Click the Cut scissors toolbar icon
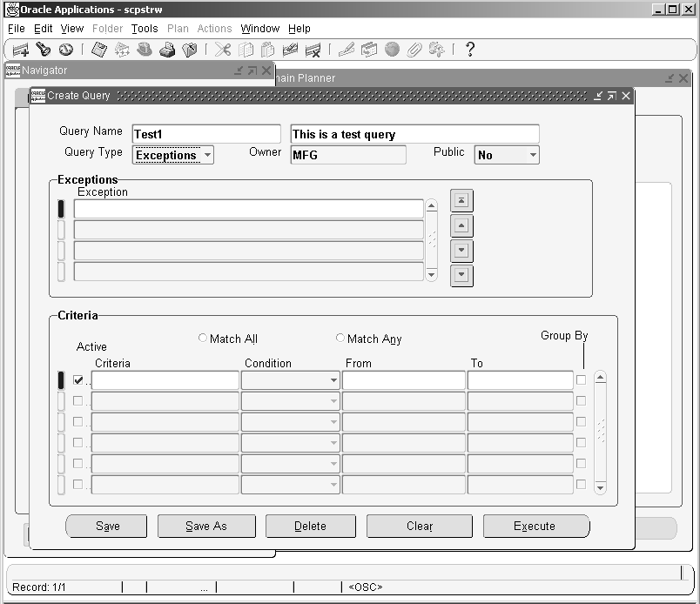 click(223, 49)
